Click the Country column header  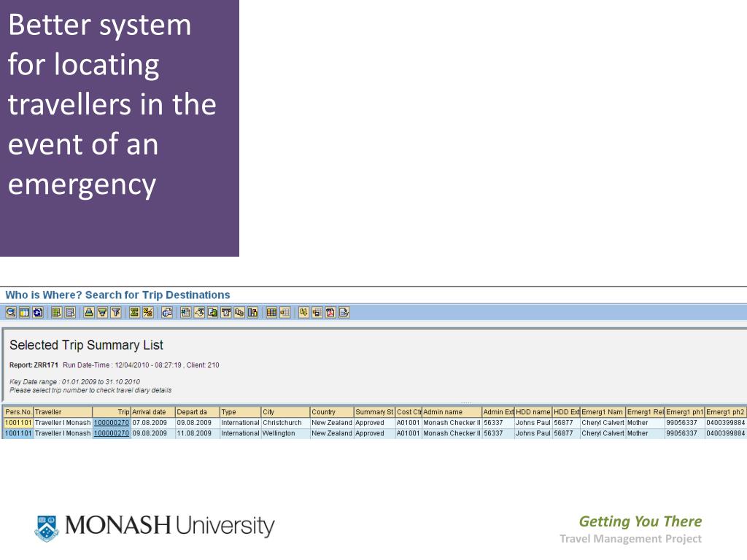point(332,412)
